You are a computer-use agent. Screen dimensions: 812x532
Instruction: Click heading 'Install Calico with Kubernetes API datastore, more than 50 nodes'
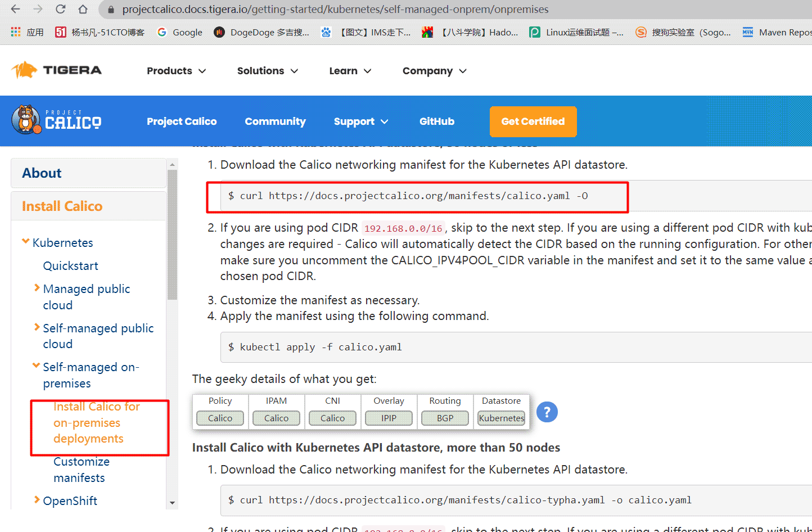[376, 448]
